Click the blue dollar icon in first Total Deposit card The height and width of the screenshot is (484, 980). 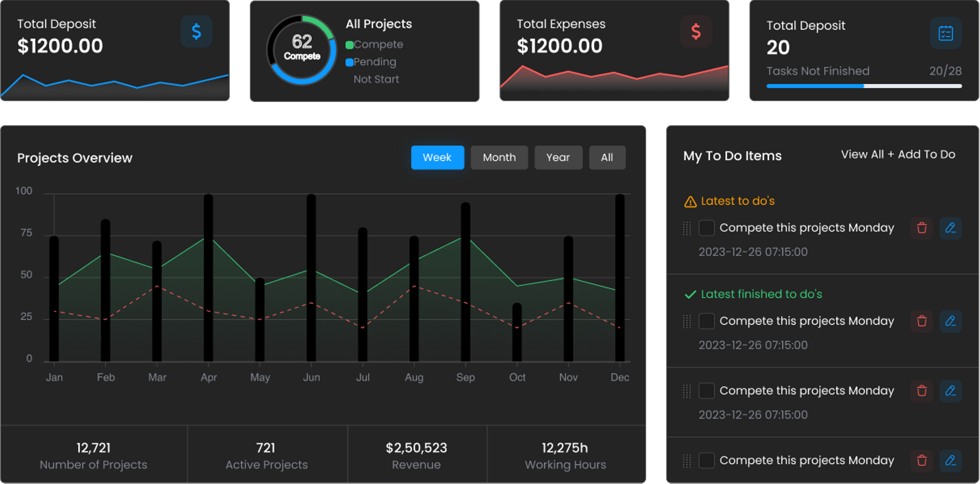(x=196, y=32)
